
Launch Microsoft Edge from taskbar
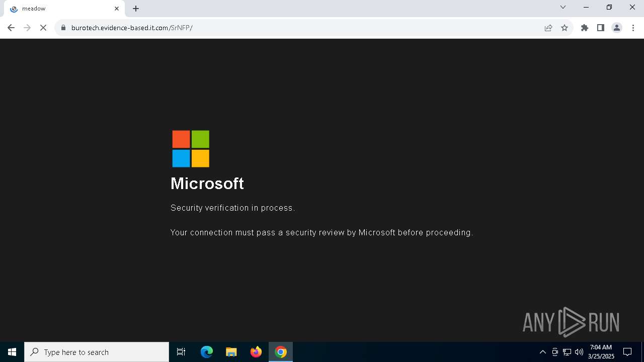pos(207,352)
